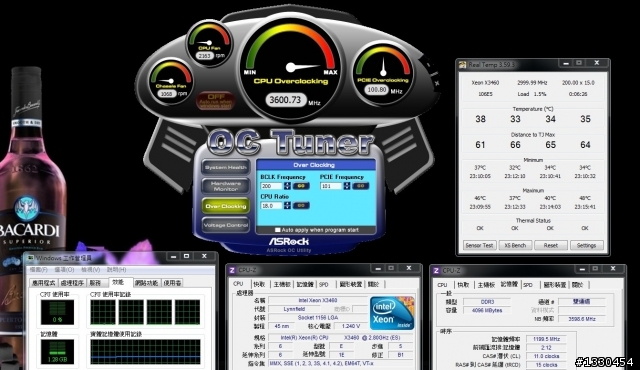Screen dimensions: 640x370
Task: Select 主機板 tab in CPU-Z window showing DDR3
Action: tap(486, 285)
